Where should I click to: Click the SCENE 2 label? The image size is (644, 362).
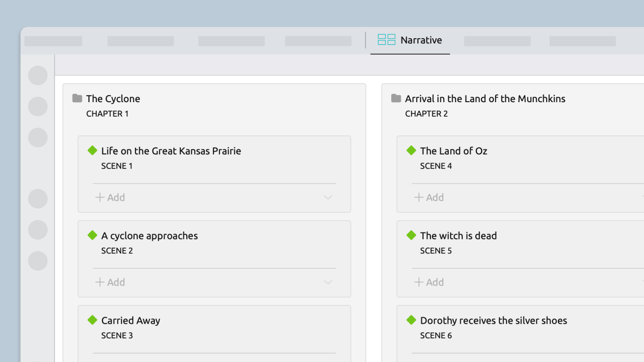click(x=117, y=251)
